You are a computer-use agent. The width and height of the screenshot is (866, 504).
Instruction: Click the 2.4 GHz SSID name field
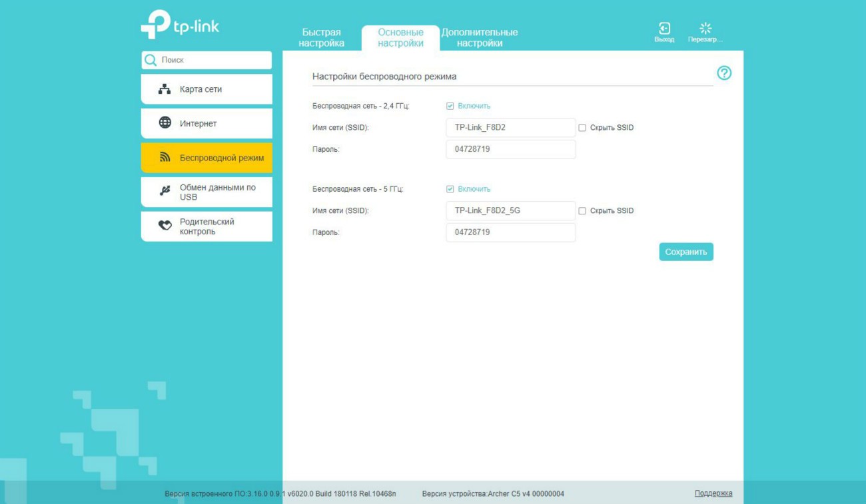pyautogui.click(x=510, y=128)
